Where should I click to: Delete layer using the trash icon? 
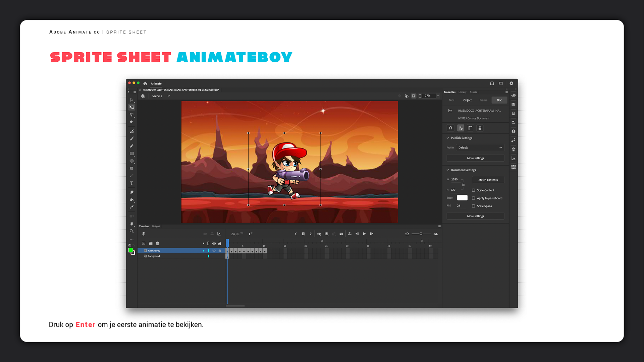(x=158, y=243)
